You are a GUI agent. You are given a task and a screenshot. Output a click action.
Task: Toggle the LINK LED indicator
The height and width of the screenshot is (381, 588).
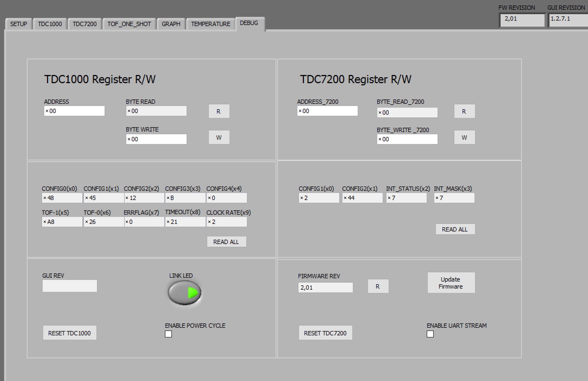click(184, 293)
